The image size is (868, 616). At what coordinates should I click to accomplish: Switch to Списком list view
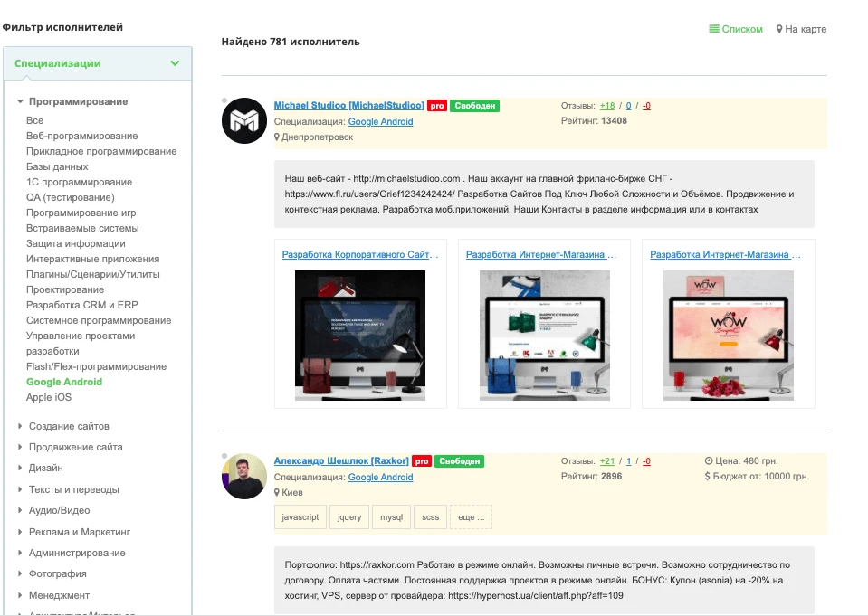[x=736, y=29]
